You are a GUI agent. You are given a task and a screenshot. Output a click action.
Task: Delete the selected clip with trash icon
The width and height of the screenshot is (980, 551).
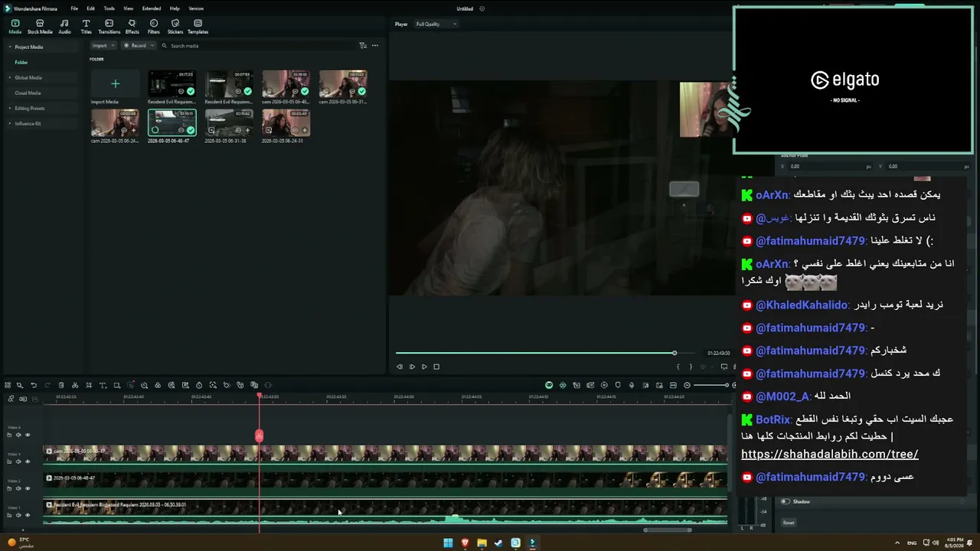coord(61,385)
